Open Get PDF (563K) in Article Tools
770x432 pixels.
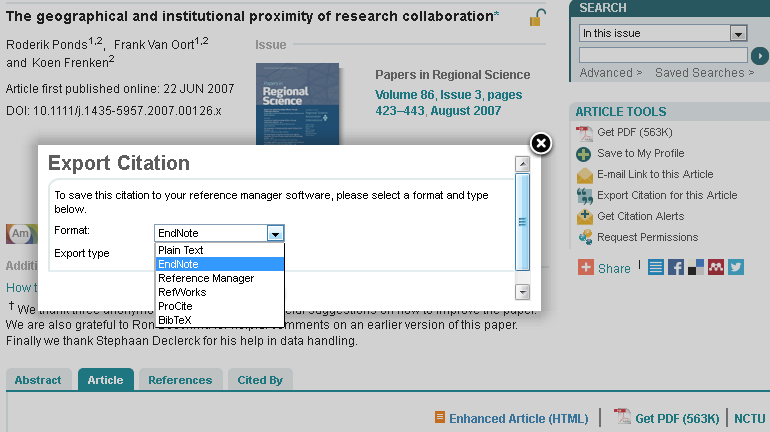click(x=634, y=133)
